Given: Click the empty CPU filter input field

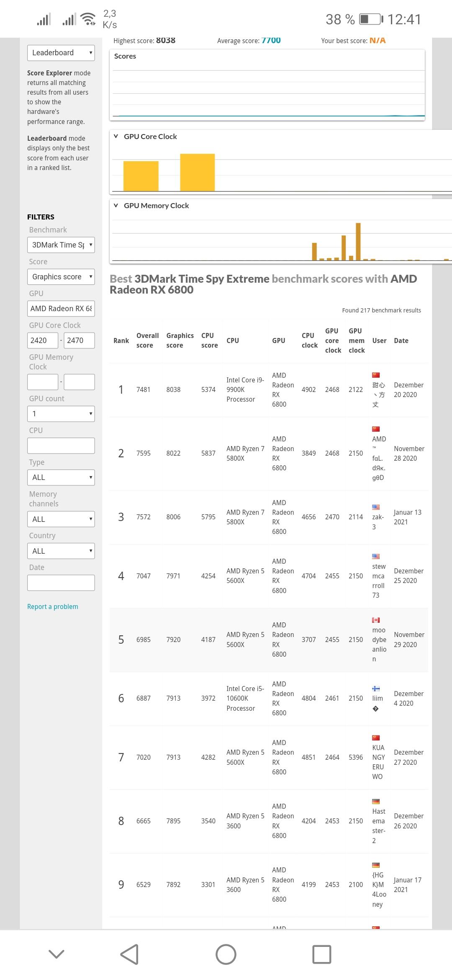Looking at the screenshot, I should [x=61, y=446].
